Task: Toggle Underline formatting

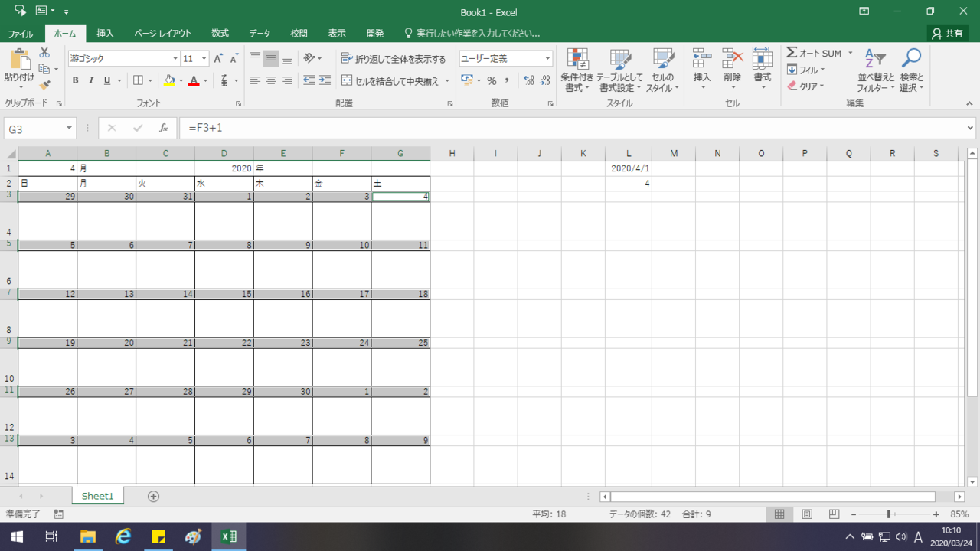Action: (107, 80)
